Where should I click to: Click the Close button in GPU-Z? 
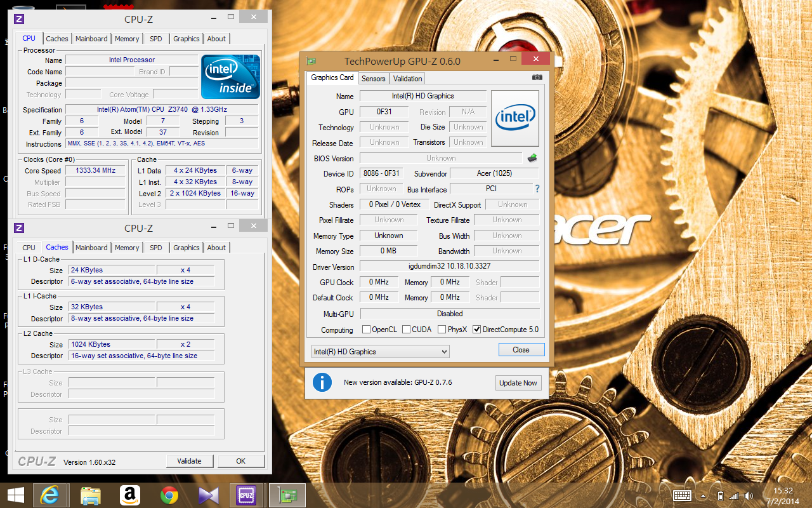(521, 350)
